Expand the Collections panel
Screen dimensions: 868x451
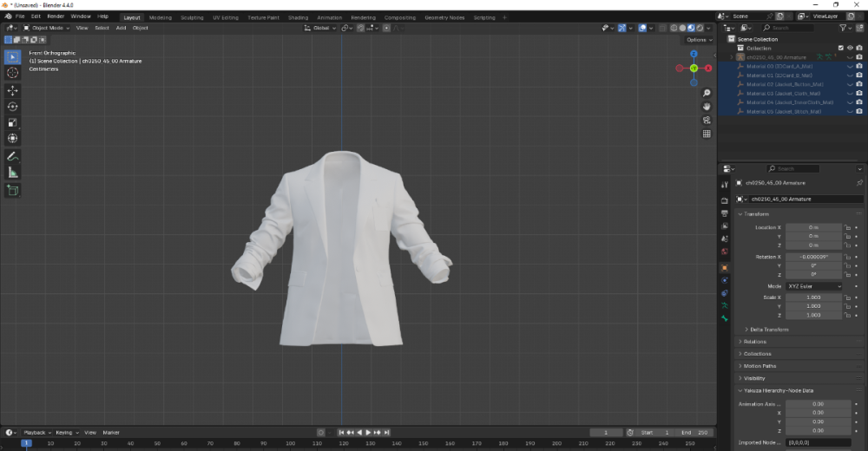pos(755,354)
